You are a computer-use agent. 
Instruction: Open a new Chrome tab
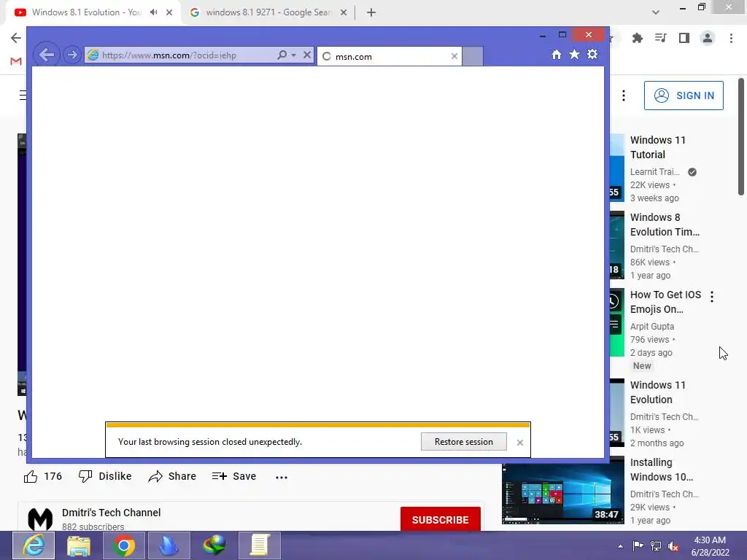point(371,12)
